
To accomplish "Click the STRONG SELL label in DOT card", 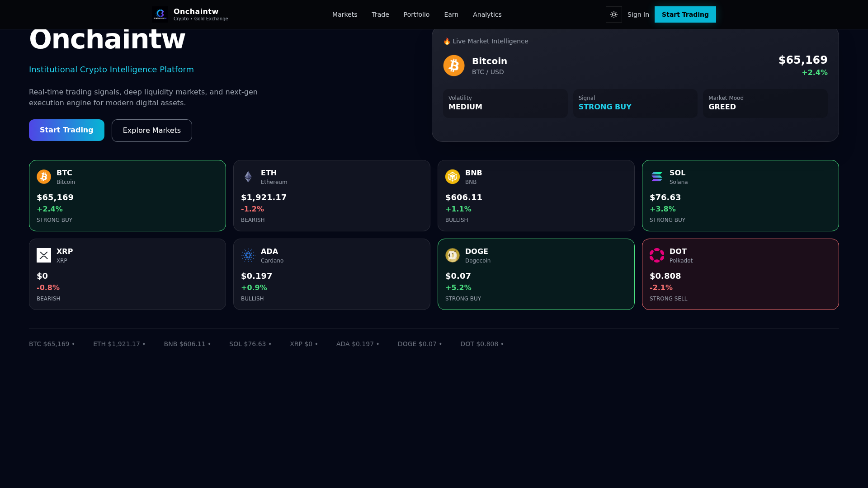I will [668, 299].
